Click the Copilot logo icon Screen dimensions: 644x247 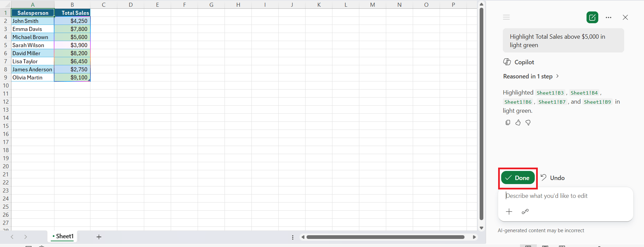(507, 62)
